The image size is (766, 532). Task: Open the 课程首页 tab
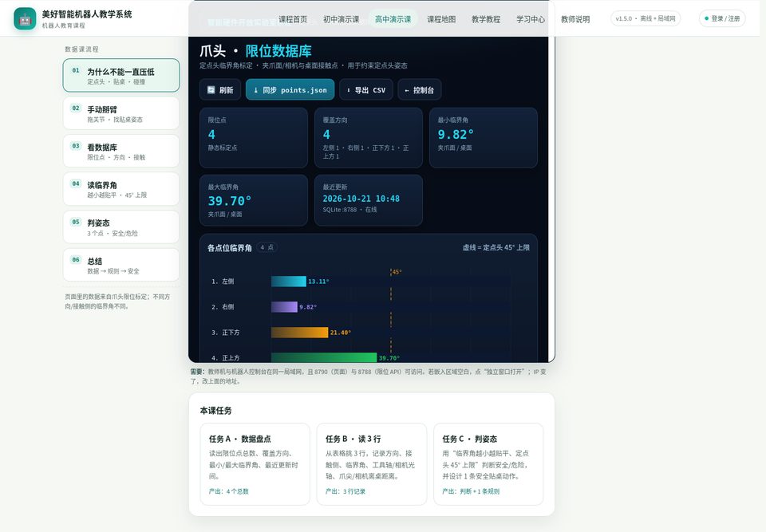click(x=293, y=19)
